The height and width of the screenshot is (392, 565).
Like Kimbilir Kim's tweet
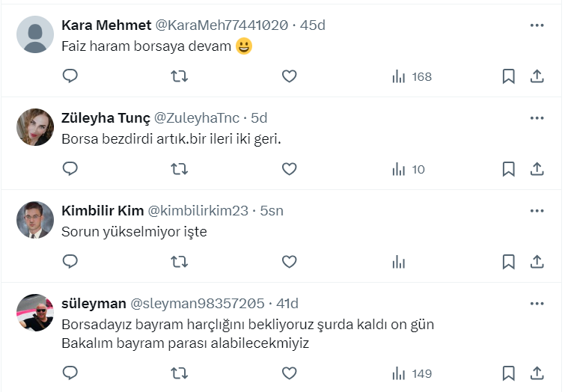click(290, 262)
